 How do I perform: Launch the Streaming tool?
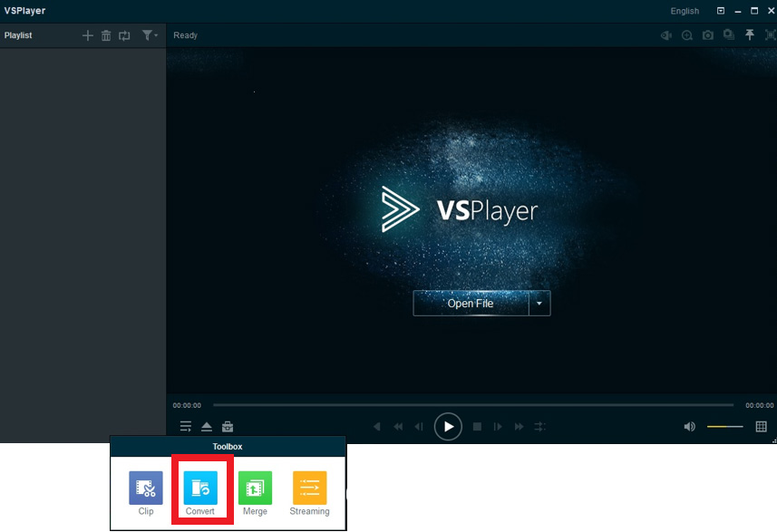309,488
